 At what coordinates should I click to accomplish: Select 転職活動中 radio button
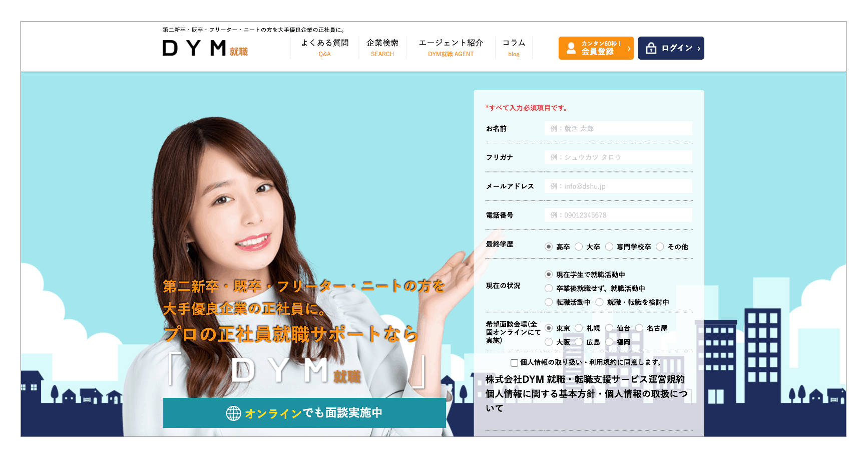549,302
